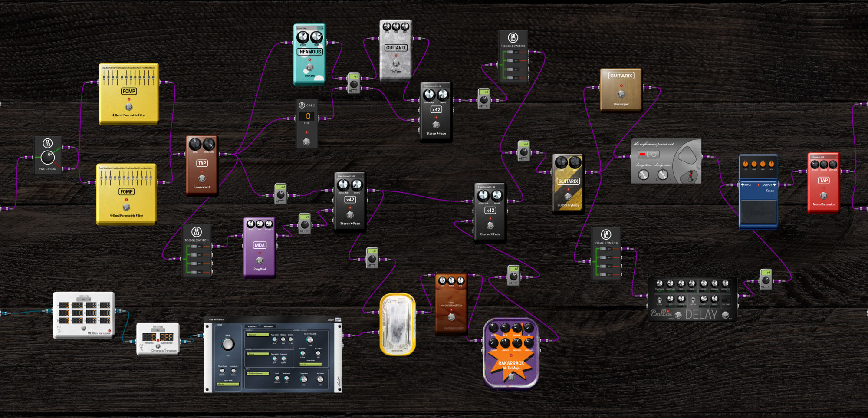
Task: Click the Tubewarmth Drive knob
Action: (195, 144)
